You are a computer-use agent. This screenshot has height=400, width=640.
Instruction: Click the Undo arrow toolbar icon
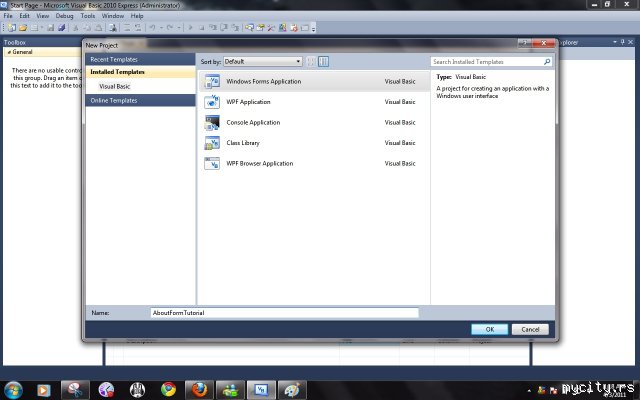pos(152,28)
